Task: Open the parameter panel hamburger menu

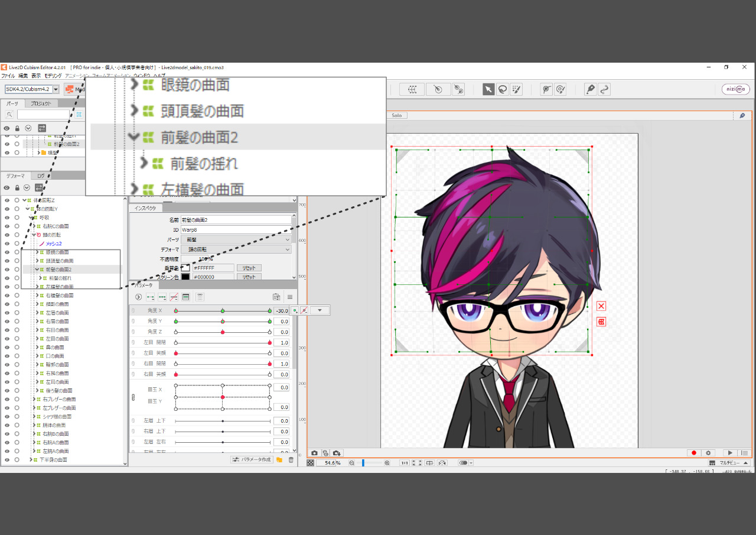Action: (x=290, y=297)
